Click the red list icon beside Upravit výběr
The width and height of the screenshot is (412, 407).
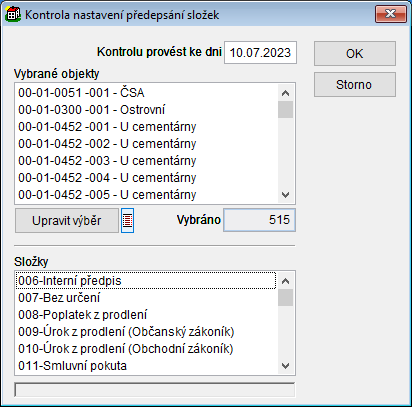(x=127, y=220)
